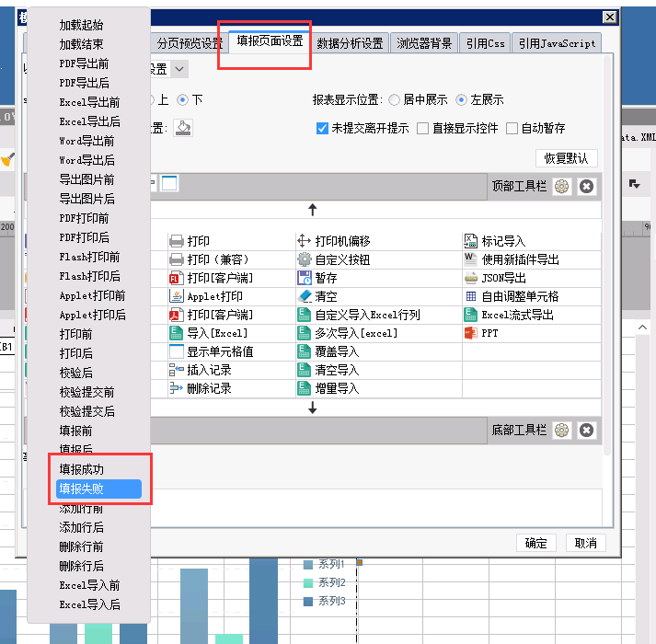Click the 增量导入 icon
656x644 pixels.
305,388
